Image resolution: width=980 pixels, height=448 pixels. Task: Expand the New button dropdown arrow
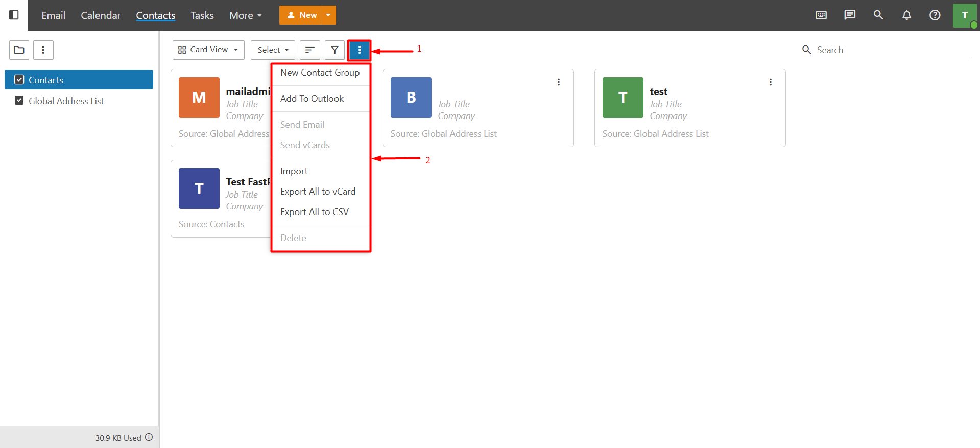(x=328, y=15)
